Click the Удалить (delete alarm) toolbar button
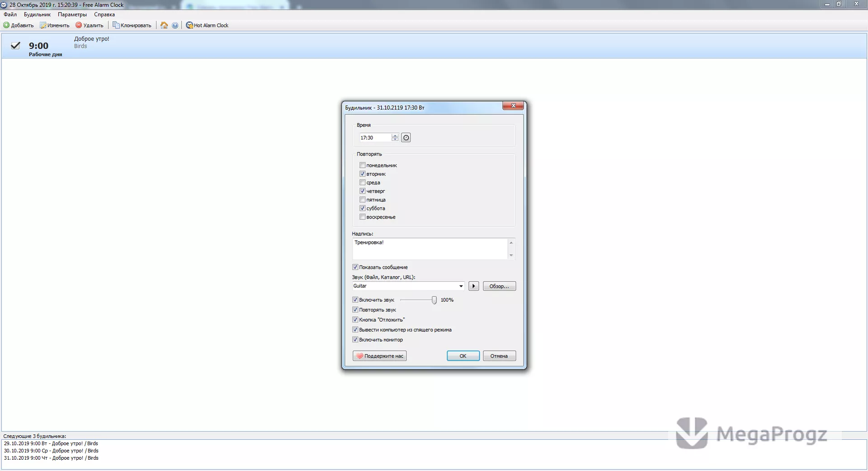The height and width of the screenshot is (471, 868). 90,25
